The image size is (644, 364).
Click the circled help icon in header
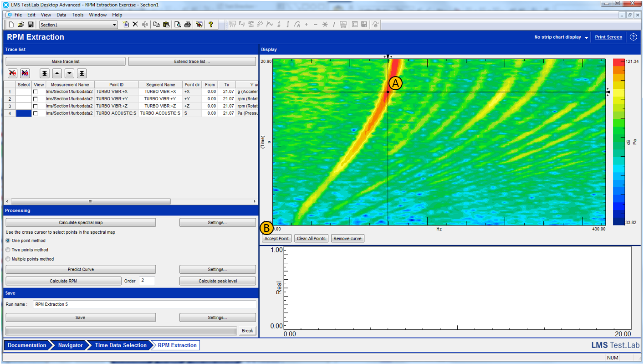pos(633,37)
